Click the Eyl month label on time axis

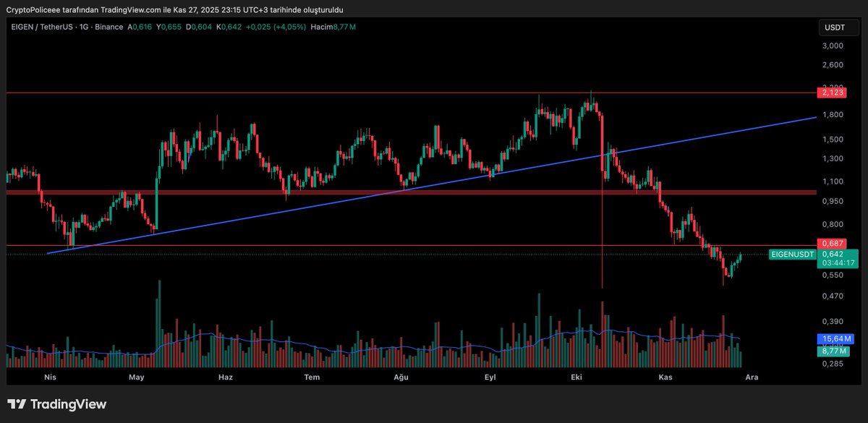click(x=490, y=377)
